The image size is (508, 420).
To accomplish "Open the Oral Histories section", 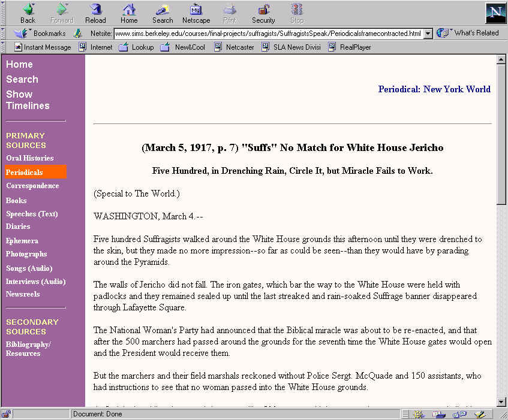I will (30, 158).
